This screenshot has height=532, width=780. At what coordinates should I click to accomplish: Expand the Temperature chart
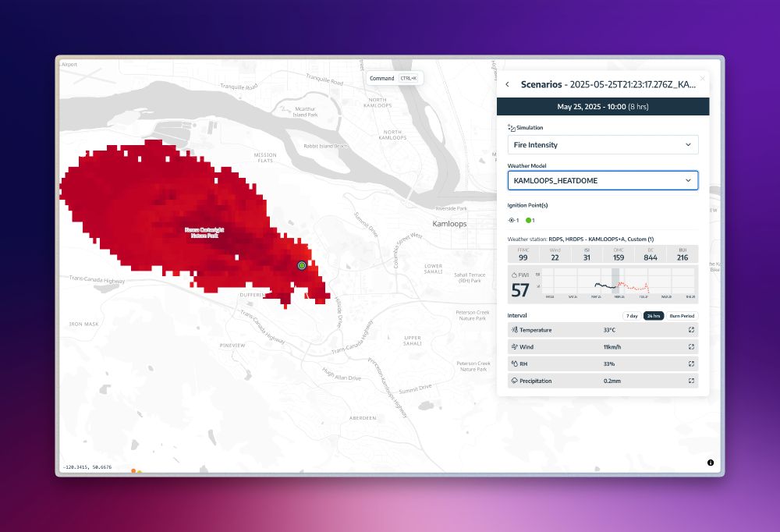(691, 330)
